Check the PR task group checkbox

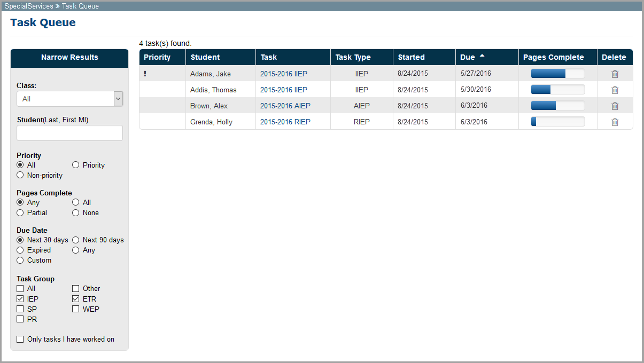(x=20, y=319)
